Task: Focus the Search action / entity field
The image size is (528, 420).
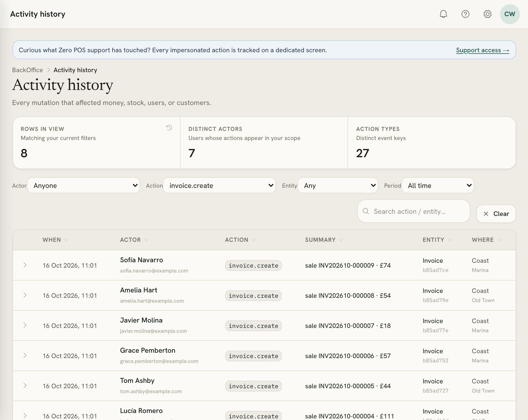Action: tap(414, 211)
